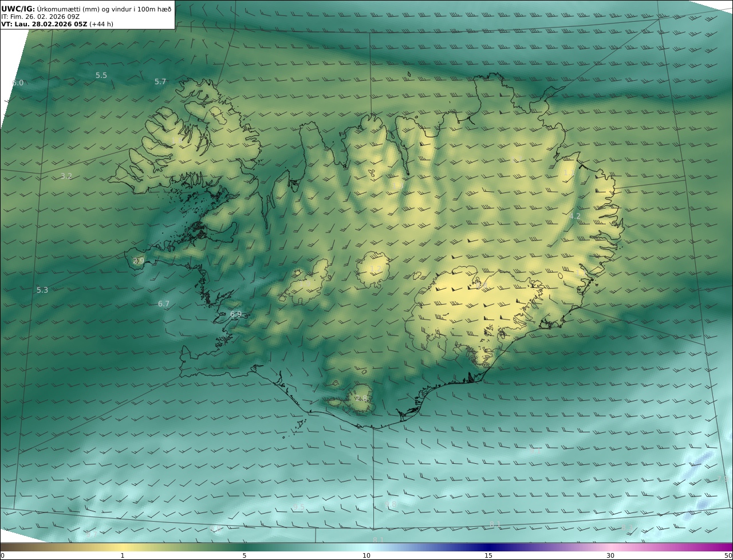Click the 3.2 precipitation value label
Viewport: 733px width, 560px height.
point(66,176)
